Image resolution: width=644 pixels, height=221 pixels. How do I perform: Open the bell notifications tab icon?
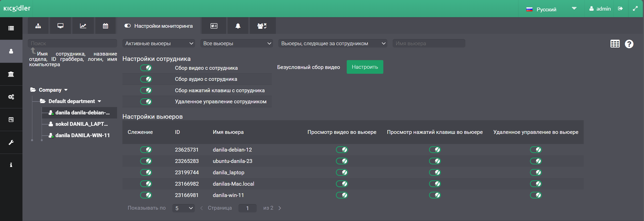(x=238, y=26)
